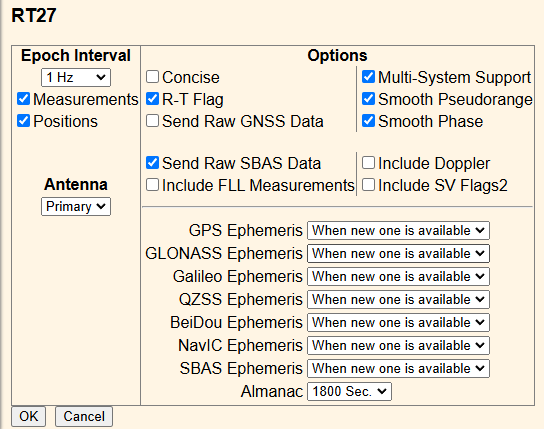The width and height of the screenshot is (544, 429).
Task: Open the Almanac 1800 Sec. dropdown
Action: point(349,392)
